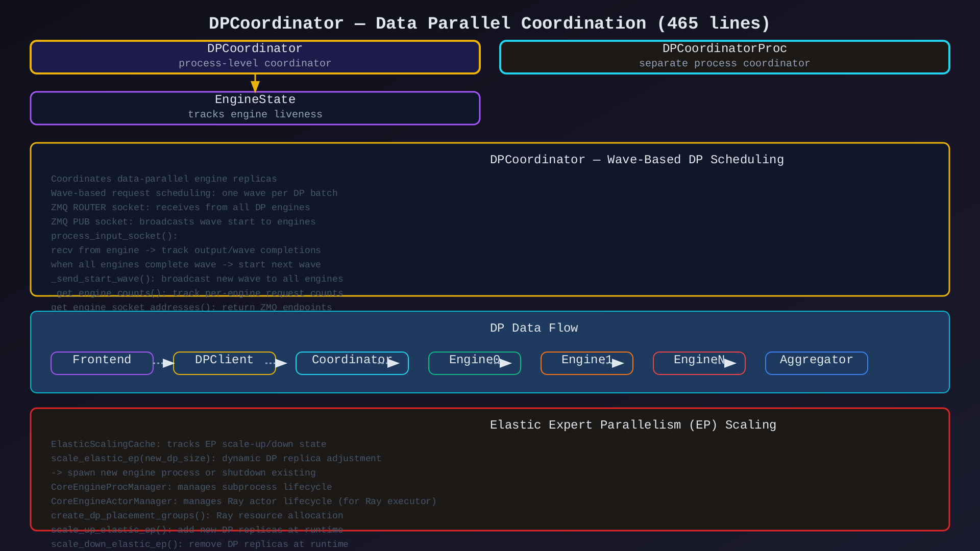Click the Elastic Expert Parallelism Scaling heading
The image size is (980, 551).
(633, 425)
